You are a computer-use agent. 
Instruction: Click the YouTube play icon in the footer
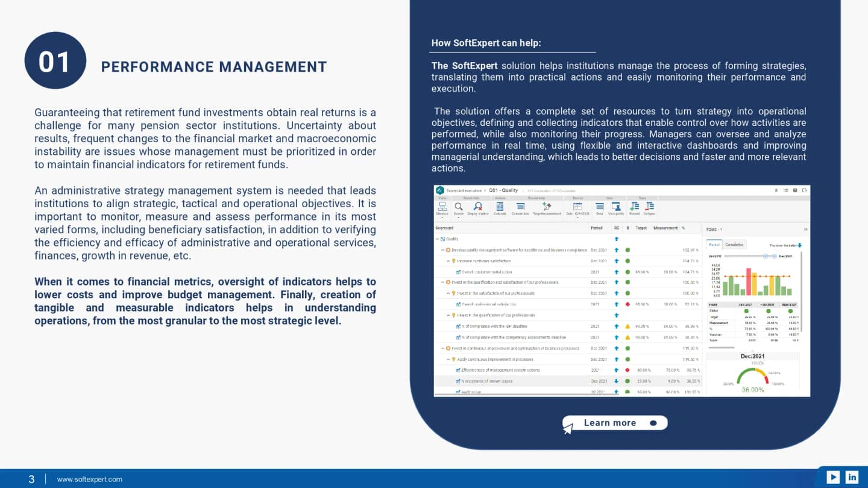(833, 477)
